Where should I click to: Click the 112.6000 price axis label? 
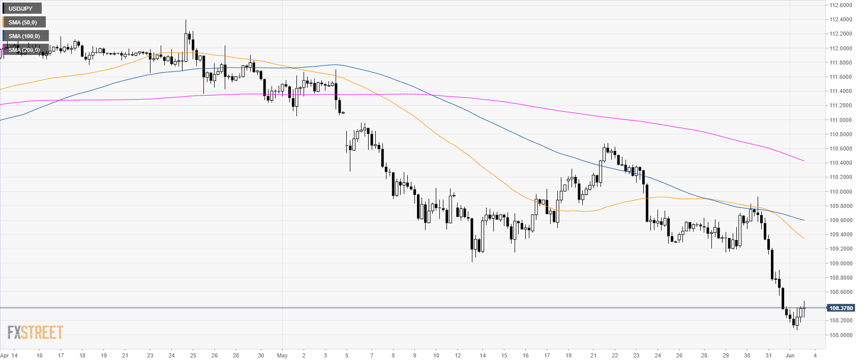tap(841, 5)
